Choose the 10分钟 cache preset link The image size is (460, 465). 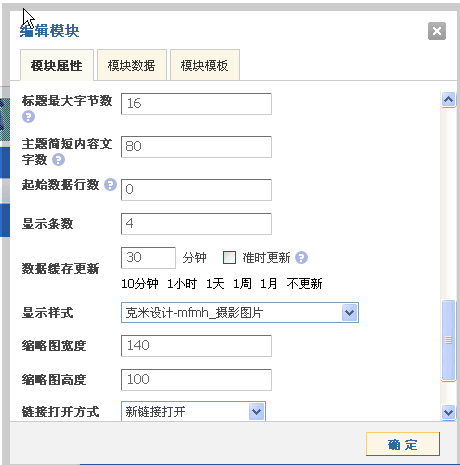(140, 284)
